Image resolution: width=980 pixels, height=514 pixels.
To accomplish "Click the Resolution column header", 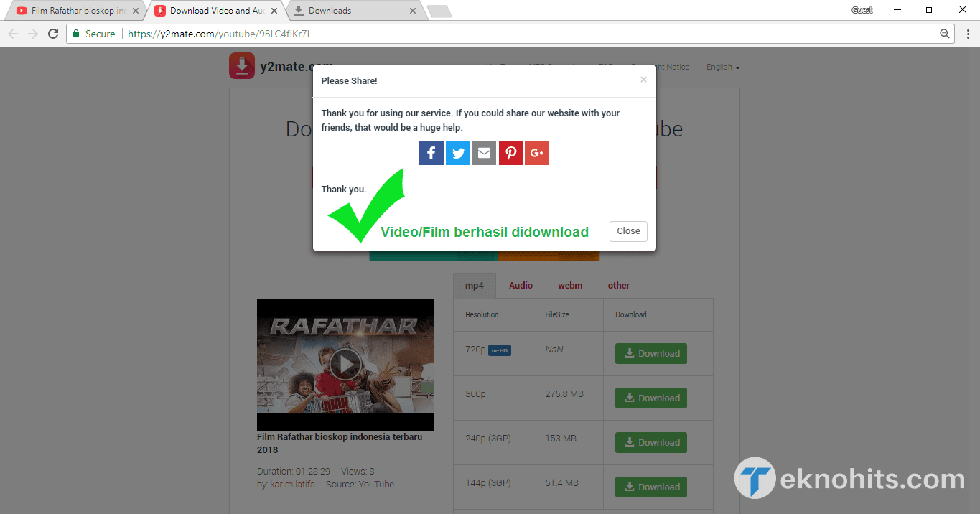I will (482, 314).
